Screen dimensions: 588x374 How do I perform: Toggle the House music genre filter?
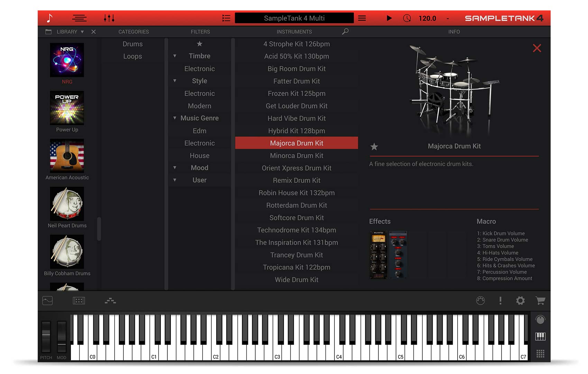(x=200, y=155)
